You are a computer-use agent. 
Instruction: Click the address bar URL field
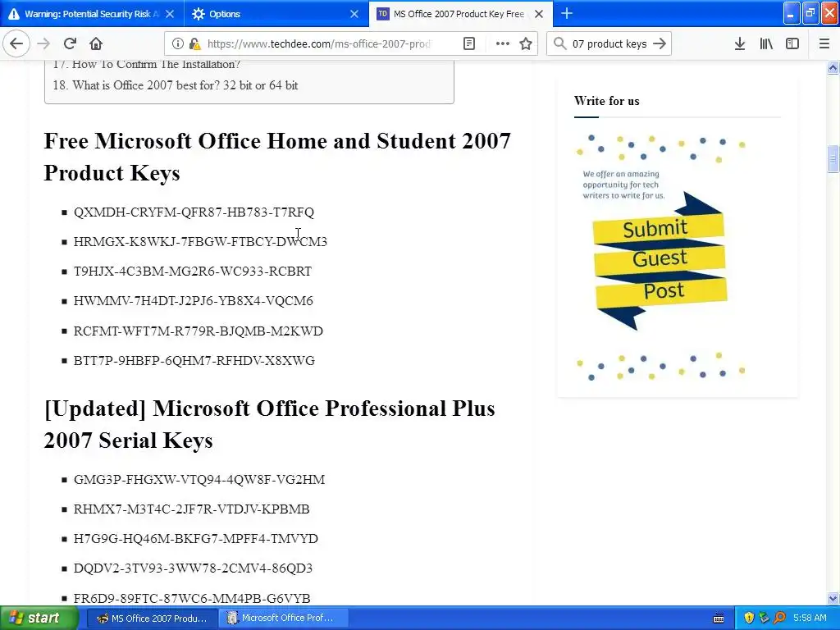(x=319, y=44)
